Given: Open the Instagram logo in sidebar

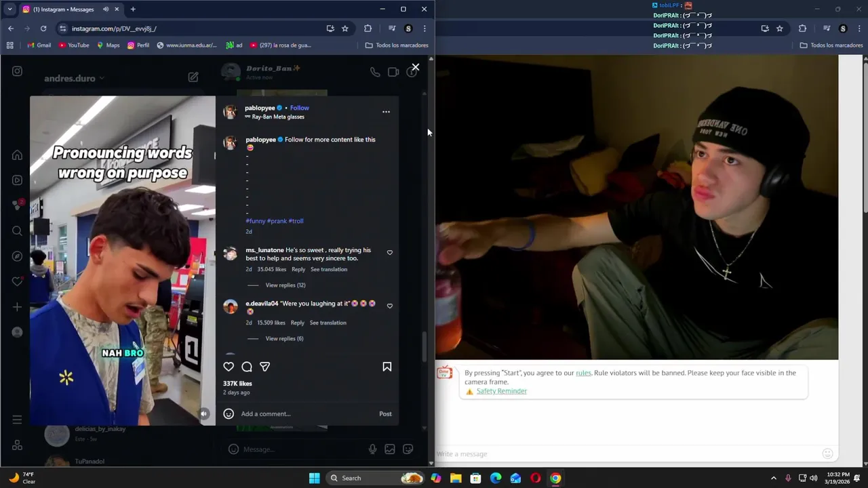Looking at the screenshot, I should [x=17, y=71].
